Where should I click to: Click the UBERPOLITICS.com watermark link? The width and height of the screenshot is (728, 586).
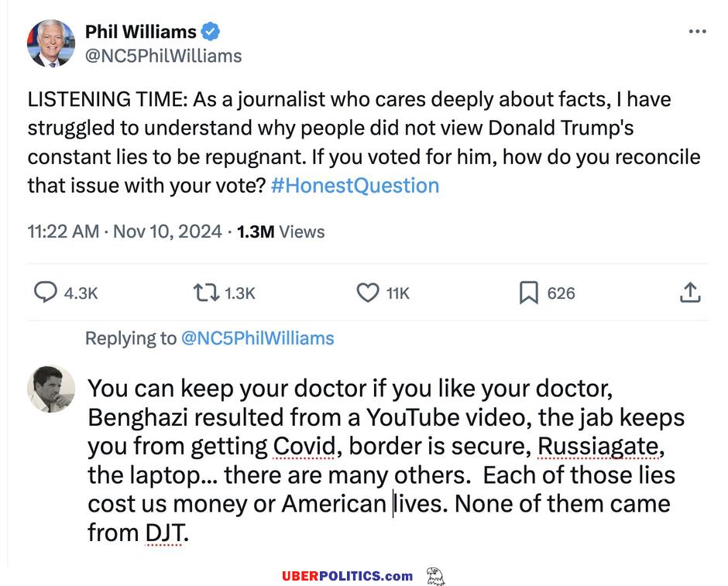pyautogui.click(x=347, y=576)
